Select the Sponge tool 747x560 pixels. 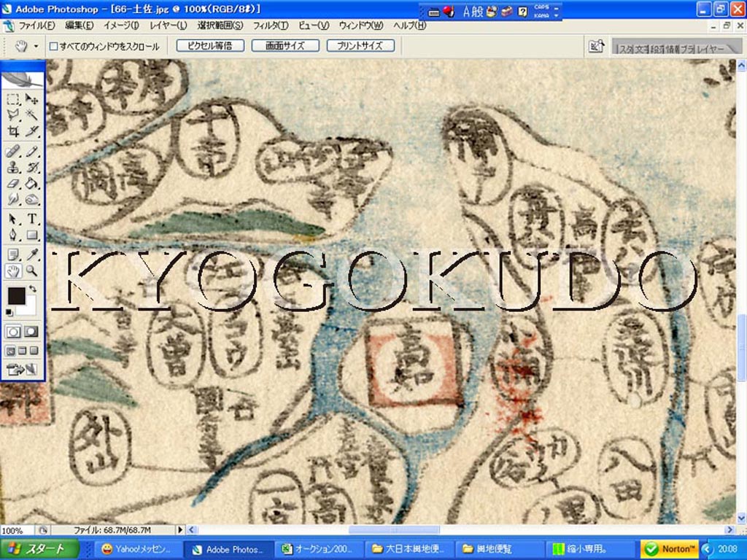31,199
